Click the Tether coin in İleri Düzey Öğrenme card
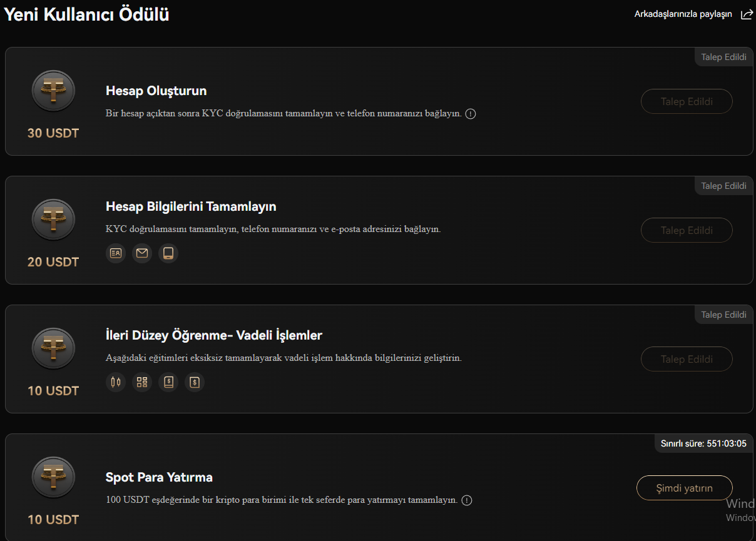This screenshot has height=541, width=756. pos(53,349)
